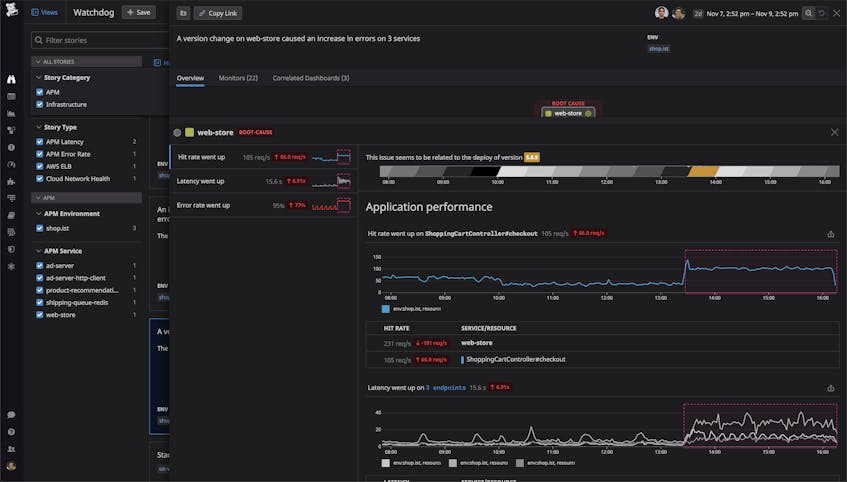Toggle the ad-server service checkbox

click(39, 265)
